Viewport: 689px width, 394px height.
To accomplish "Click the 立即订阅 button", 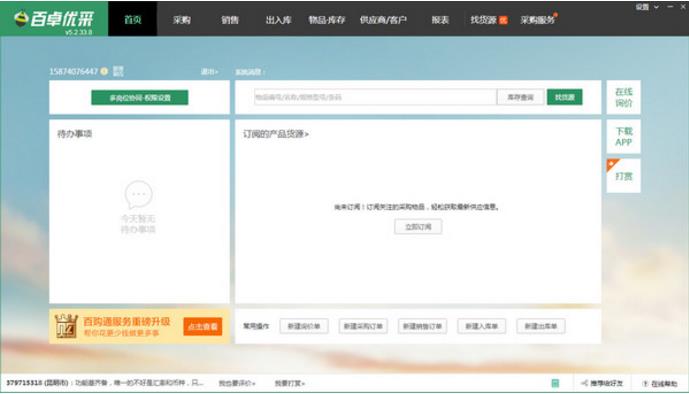I will [x=418, y=227].
